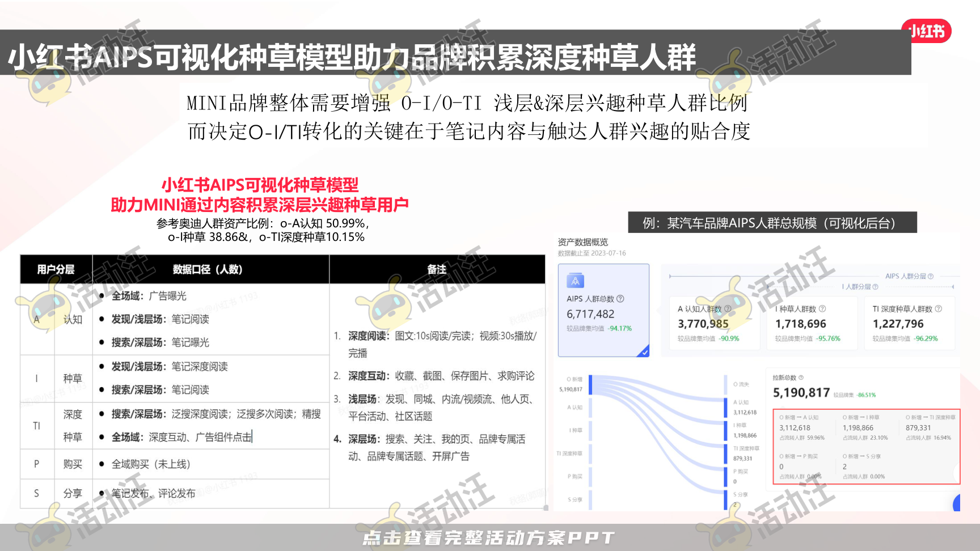Viewport: 980px width, 551px height.
Task: Open help icon beside 拉新总数
Action: pyautogui.click(x=801, y=378)
